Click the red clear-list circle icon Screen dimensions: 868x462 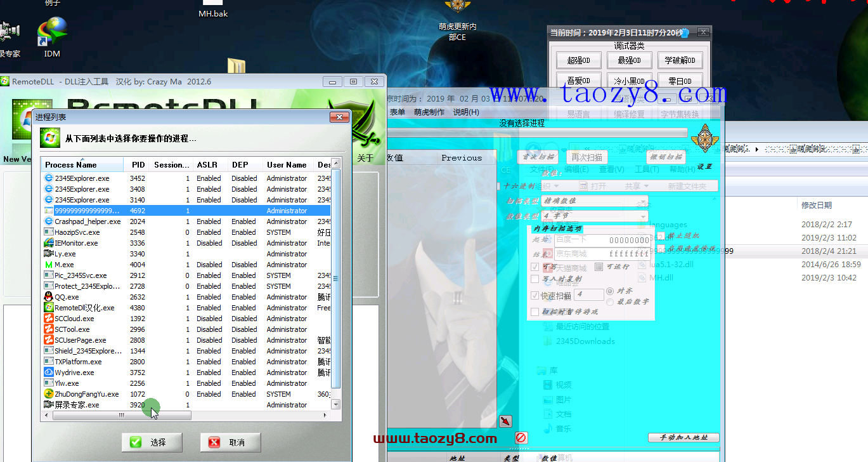pyautogui.click(x=521, y=437)
